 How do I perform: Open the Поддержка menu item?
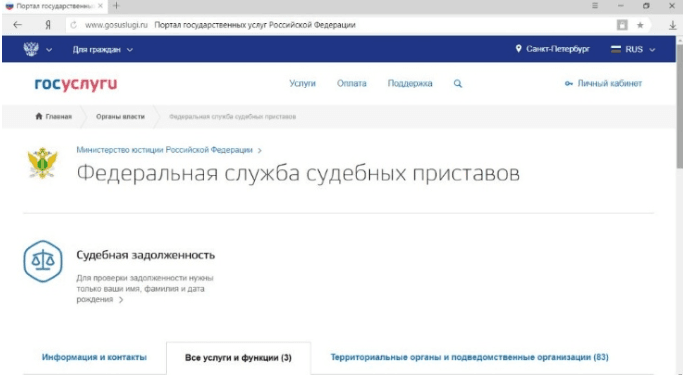[410, 83]
